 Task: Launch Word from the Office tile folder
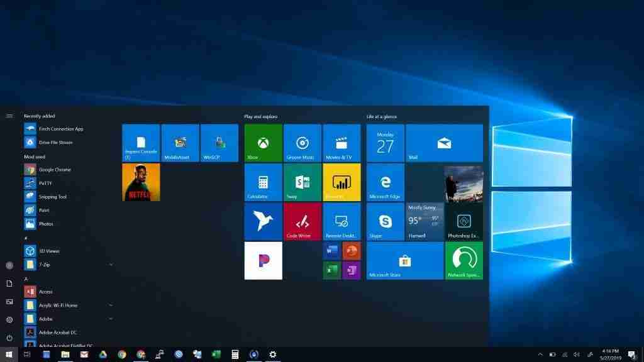pyautogui.click(x=332, y=251)
